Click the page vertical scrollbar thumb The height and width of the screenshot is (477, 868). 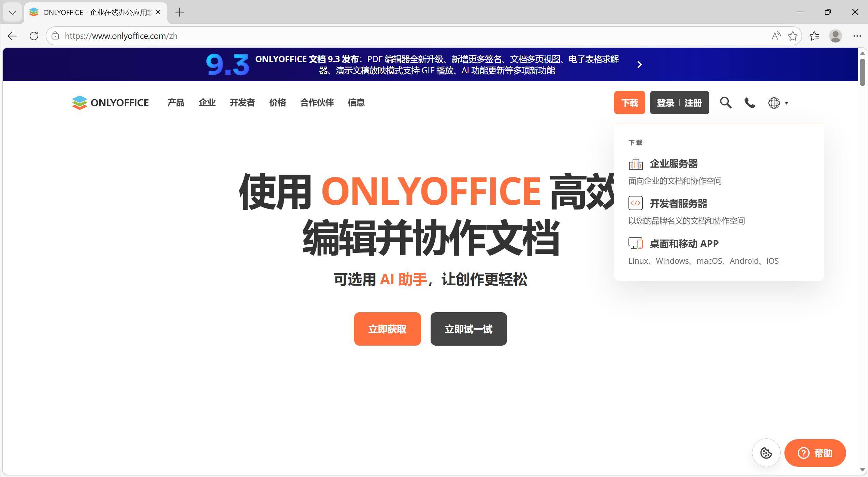point(863,72)
